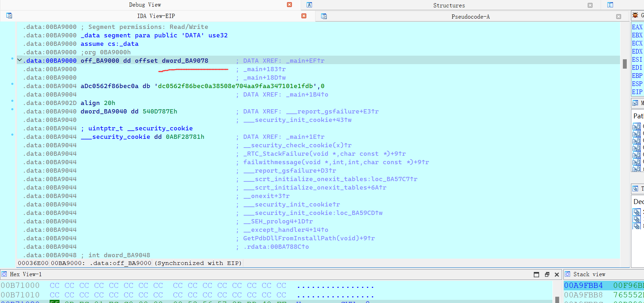644x303 pixels.
Task: Select the ECX register
Action: [637, 43]
